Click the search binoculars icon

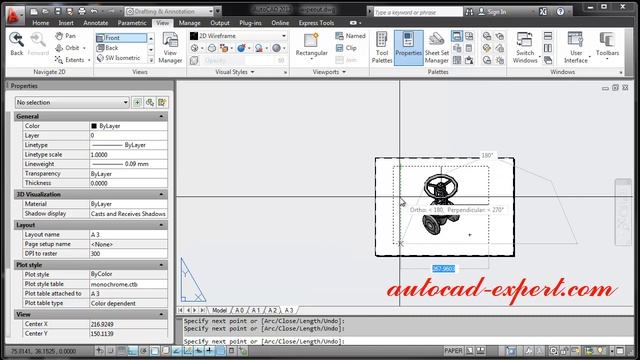469,12
